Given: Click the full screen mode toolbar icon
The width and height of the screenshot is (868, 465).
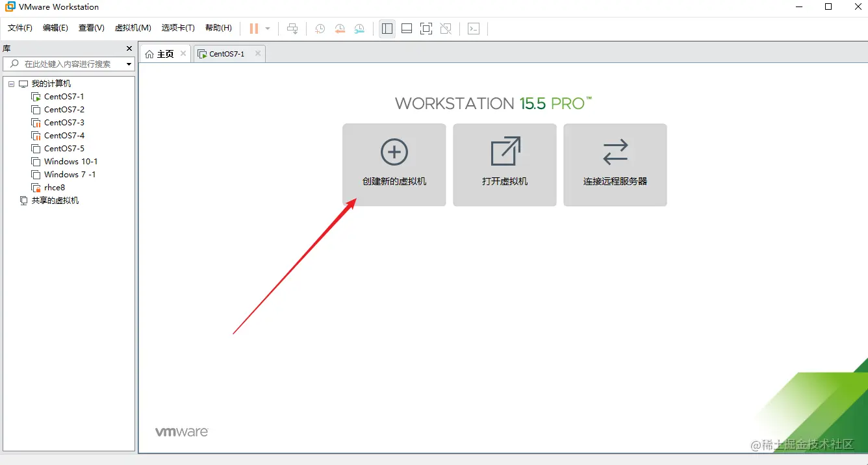Looking at the screenshot, I should pyautogui.click(x=426, y=29).
